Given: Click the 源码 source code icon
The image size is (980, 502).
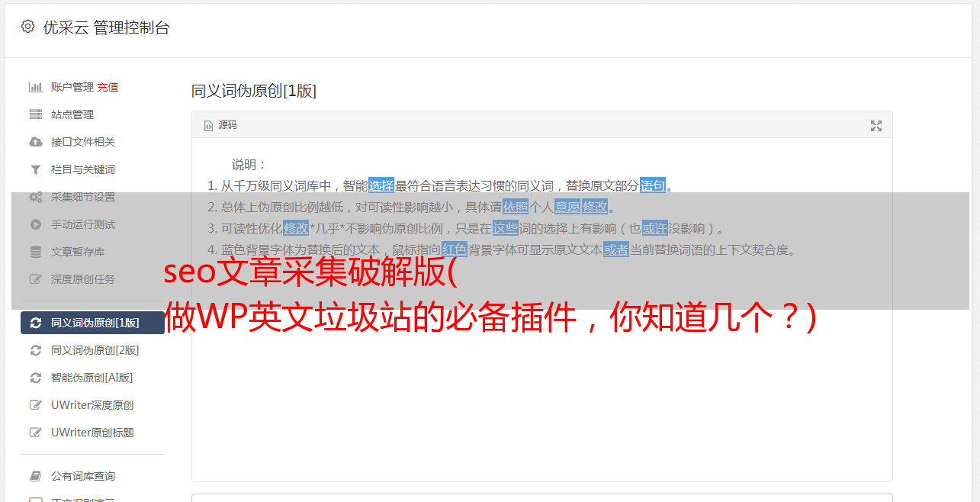Looking at the screenshot, I should [208, 126].
